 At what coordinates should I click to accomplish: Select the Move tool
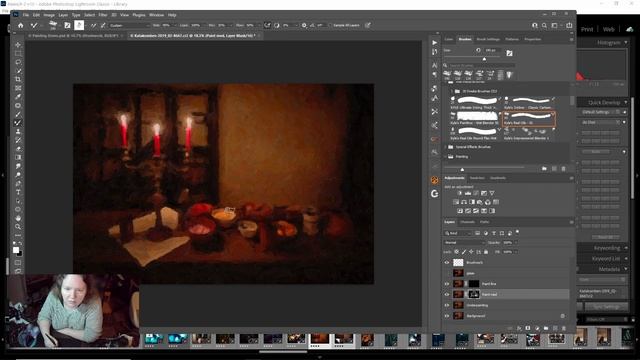click(x=18, y=44)
